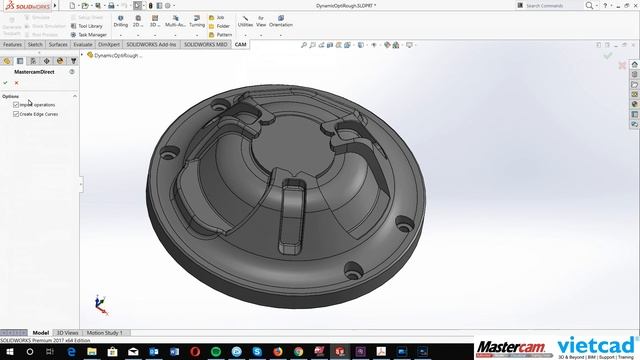This screenshot has width=640, height=360.
Task: Expand the Drilling dropdown arrow
Action: click(121, 35)
